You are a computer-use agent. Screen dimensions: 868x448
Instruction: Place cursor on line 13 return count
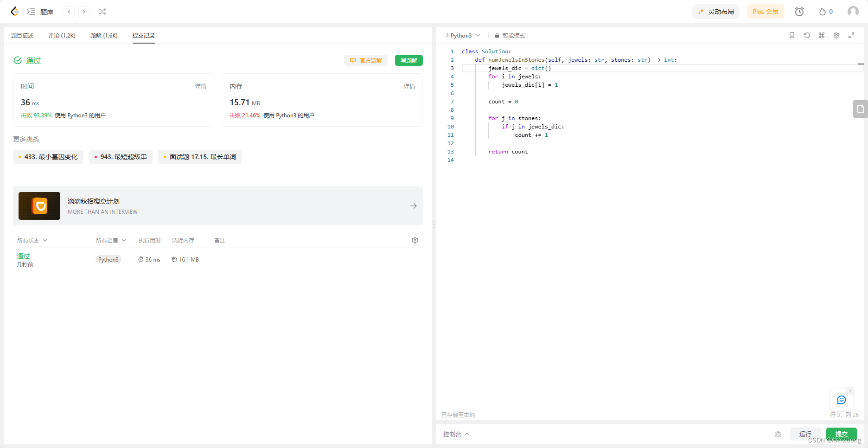tap(508, 152)
